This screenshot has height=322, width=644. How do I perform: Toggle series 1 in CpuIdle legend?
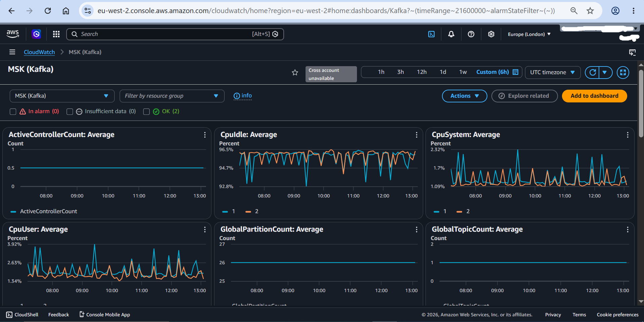[x=229, y=211]
